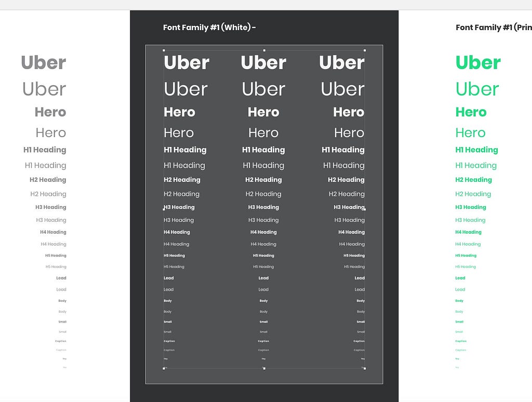Click the bold gray 'Uber' text
The height and width of the screenshot is (402, 532).
pos(44,63)
